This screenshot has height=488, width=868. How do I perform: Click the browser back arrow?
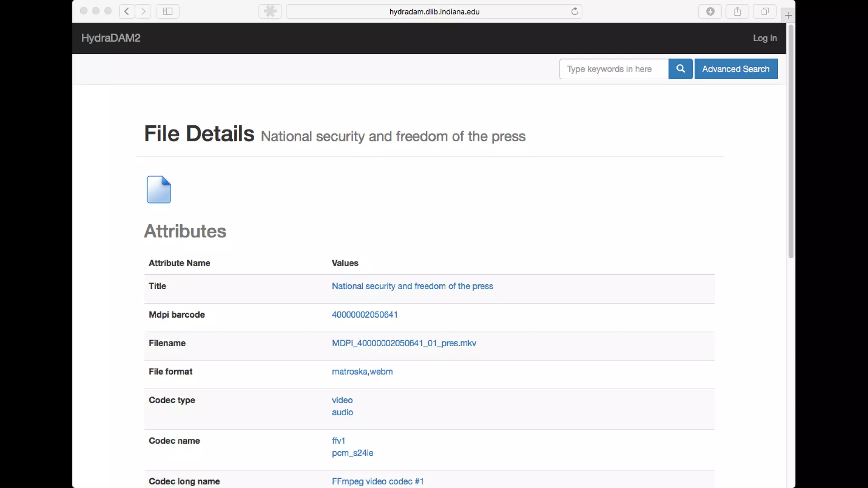pyautogui.click(x=127, y=11)
